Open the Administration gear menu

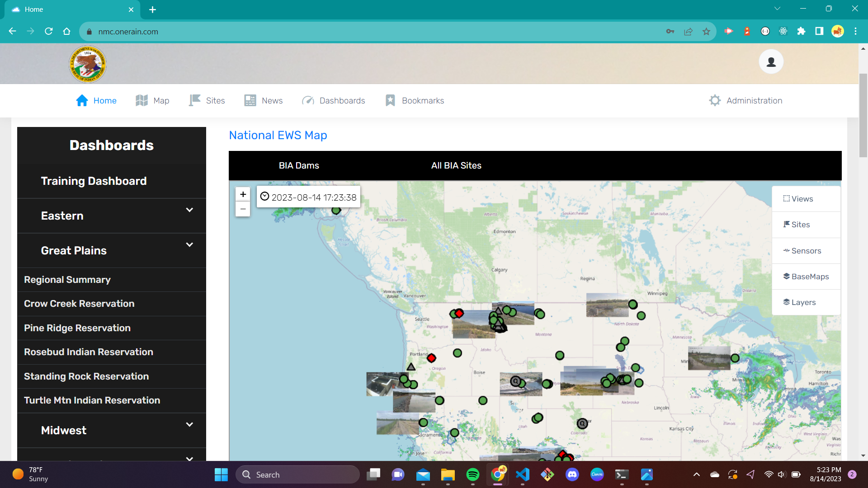(x=745, y=100)
